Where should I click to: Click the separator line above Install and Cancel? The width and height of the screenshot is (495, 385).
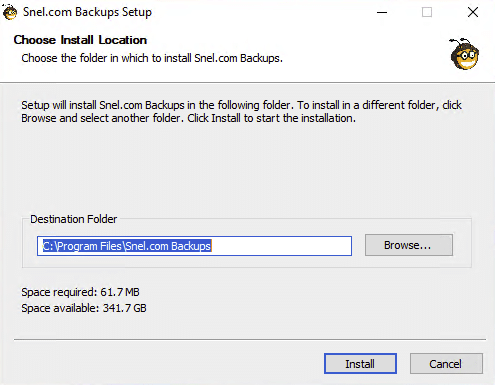coord(250,340)
